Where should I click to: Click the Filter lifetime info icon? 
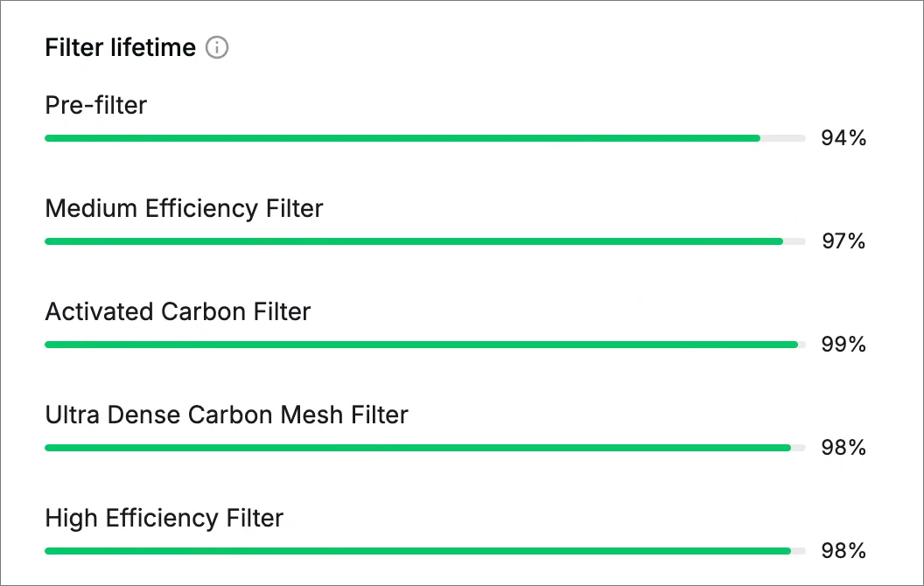[217, 47]
